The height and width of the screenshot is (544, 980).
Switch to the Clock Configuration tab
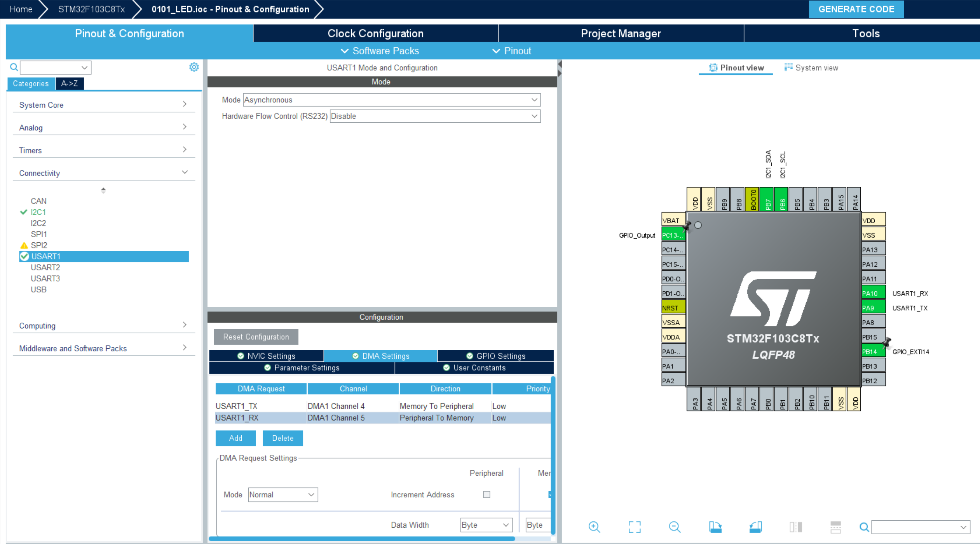point(375,33)
